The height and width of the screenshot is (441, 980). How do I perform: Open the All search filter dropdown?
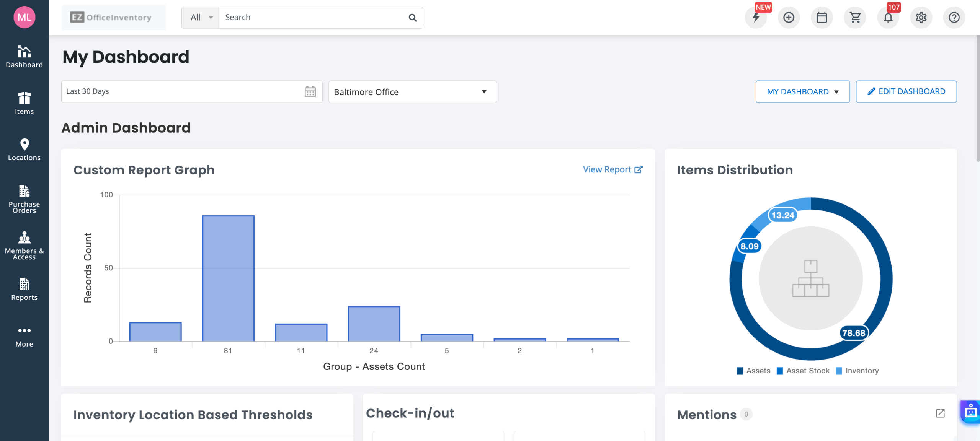(x=201, y=18)
